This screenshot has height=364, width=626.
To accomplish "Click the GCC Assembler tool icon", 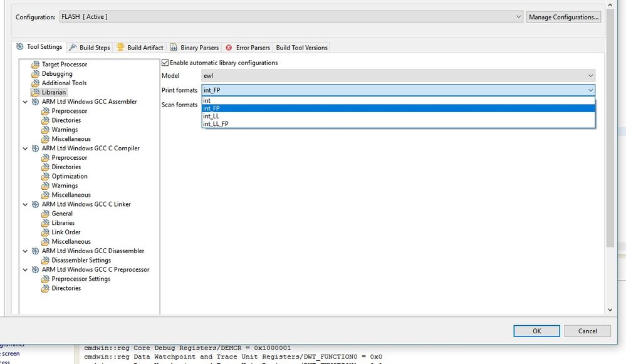I will click(x=36, y=101).
